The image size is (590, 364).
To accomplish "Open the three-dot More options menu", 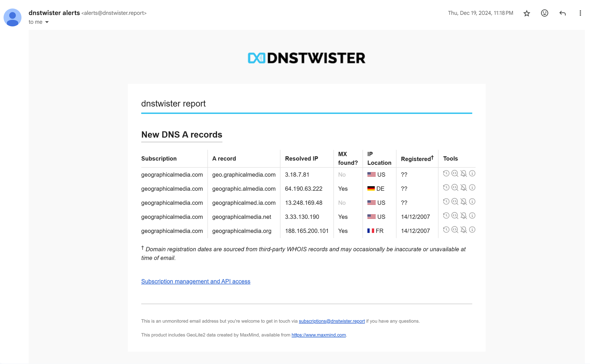I will point(580,13).
